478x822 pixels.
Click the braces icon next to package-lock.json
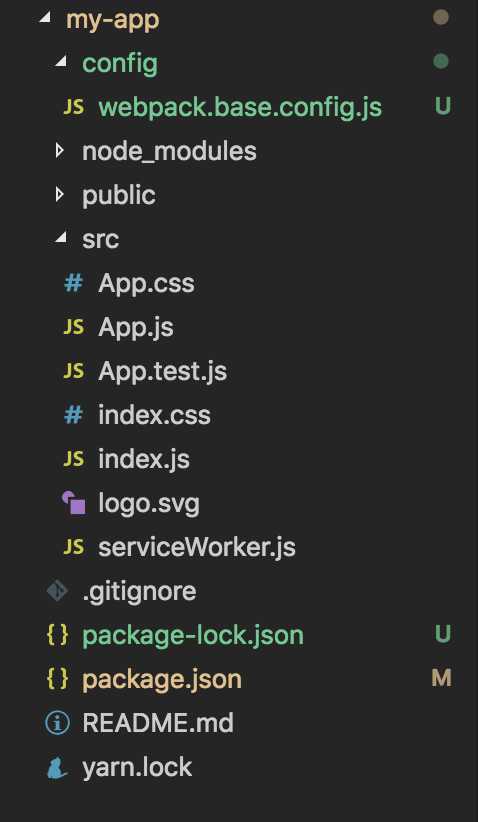coord(58,635)
